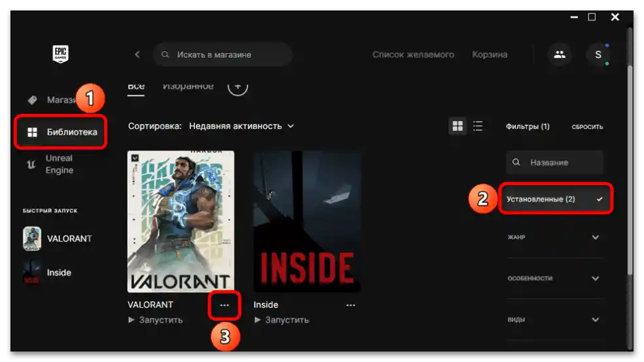Viewport: 644px width, 362px height.
Task: Open Inside three-dots options menu
Action: click(350, 305)
